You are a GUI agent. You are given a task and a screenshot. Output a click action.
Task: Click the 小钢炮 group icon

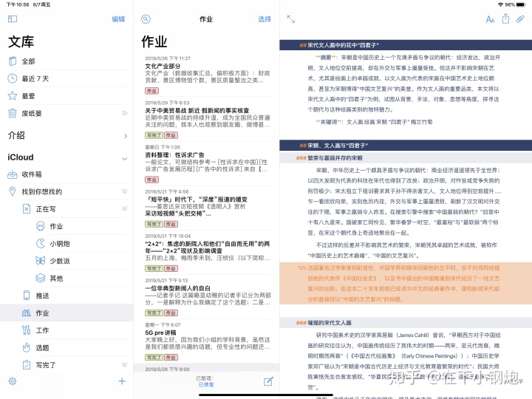pos(41,243)
